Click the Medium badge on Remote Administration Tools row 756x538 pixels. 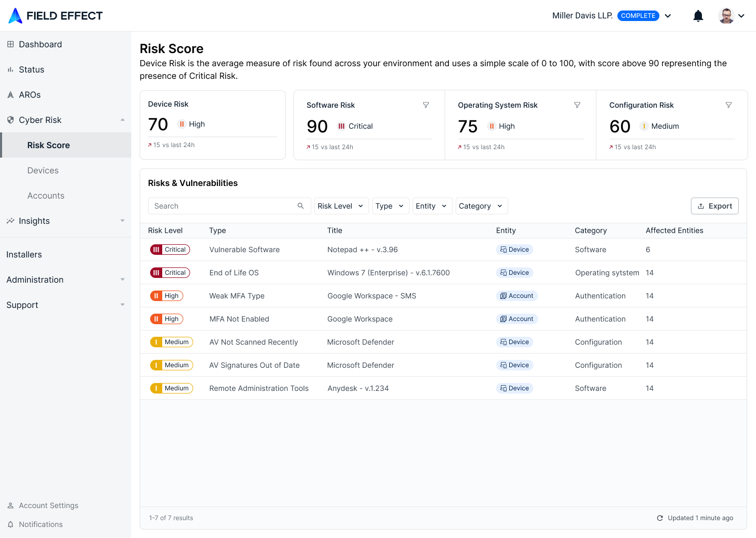(172, 388)
